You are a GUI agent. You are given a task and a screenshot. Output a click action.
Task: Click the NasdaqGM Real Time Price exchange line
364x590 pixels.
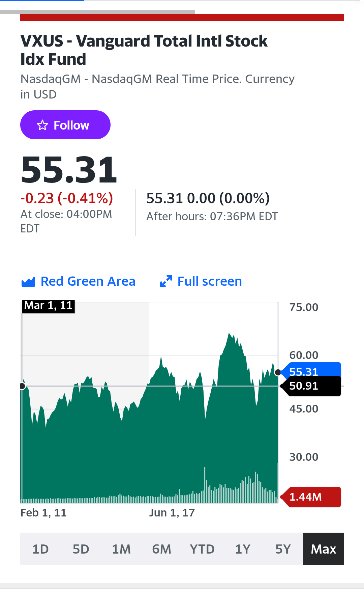(x=157, y=86)
